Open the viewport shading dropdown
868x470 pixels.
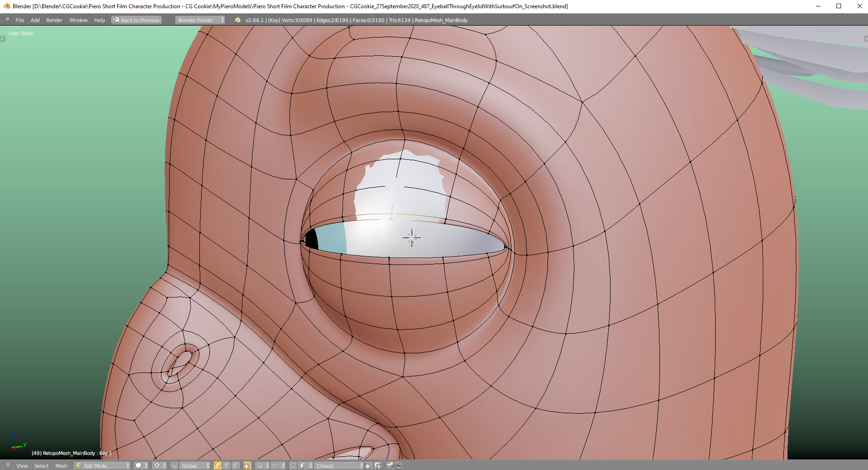coord(141,465)
